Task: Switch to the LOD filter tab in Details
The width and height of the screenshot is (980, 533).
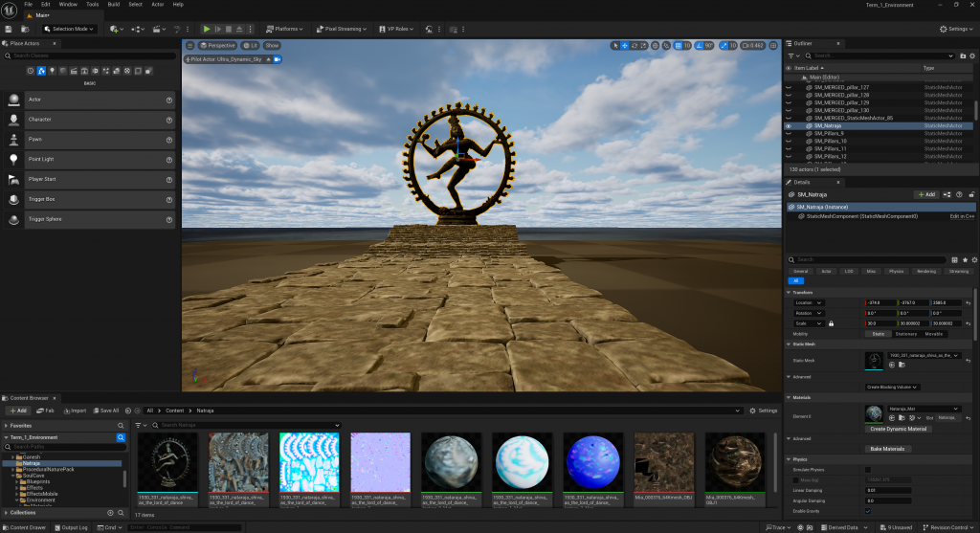Action: tap(849, 271)
